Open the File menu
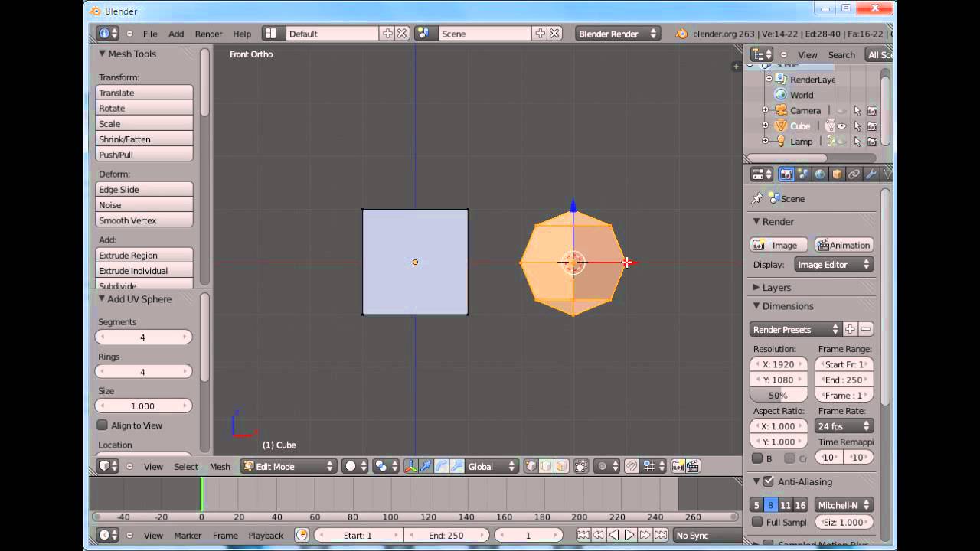This screenshot has height=551, width=980. coord(150,34)
